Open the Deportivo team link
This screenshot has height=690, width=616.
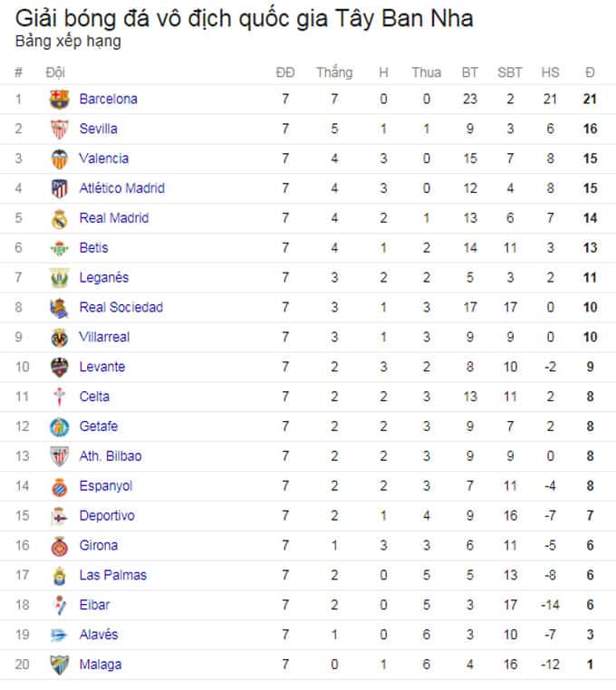coord(107,516)
